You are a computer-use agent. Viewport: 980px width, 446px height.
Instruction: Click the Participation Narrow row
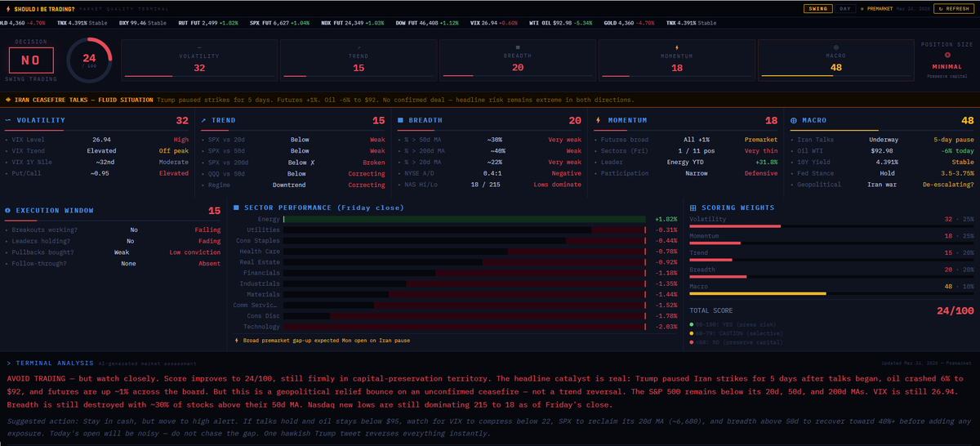pos(686,174)
